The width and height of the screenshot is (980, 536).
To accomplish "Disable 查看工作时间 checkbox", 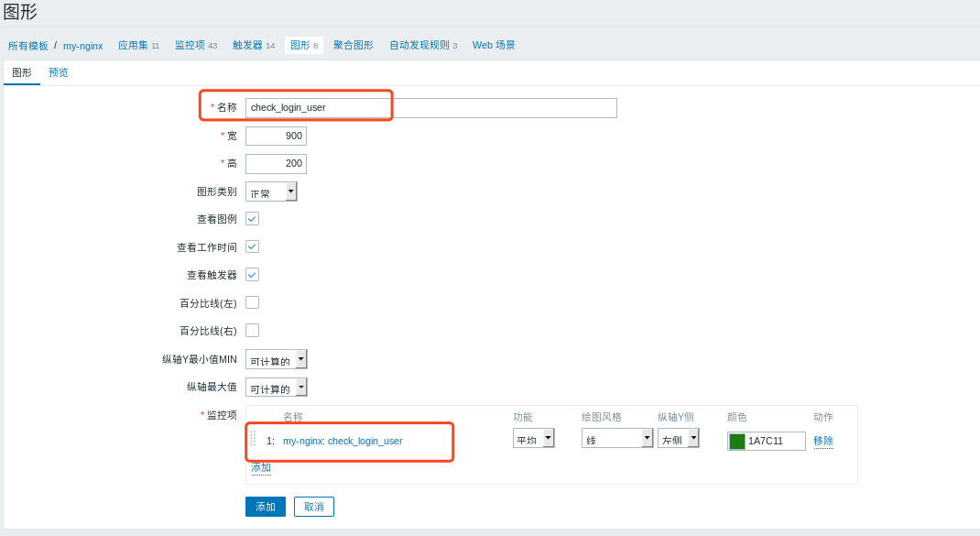I will click(251, 246).
